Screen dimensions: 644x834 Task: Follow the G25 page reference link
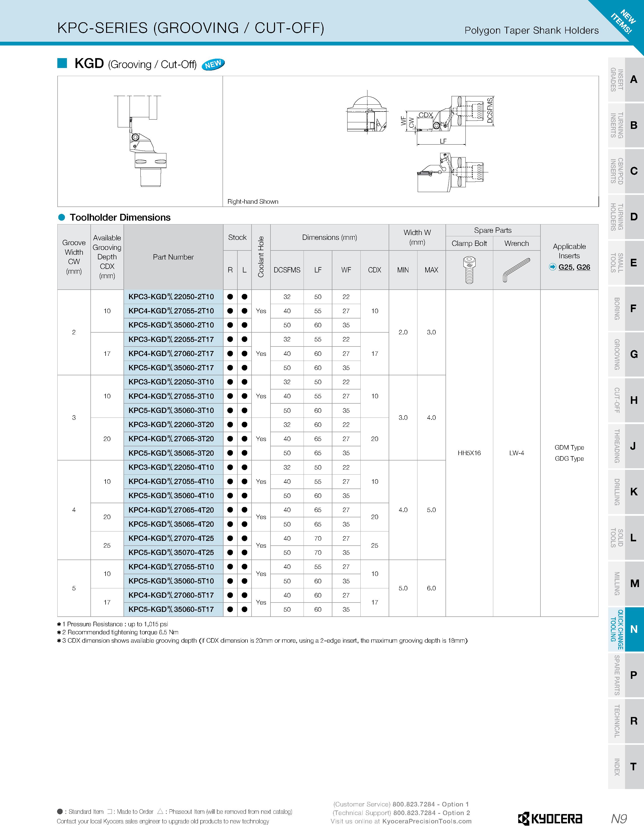566,267
